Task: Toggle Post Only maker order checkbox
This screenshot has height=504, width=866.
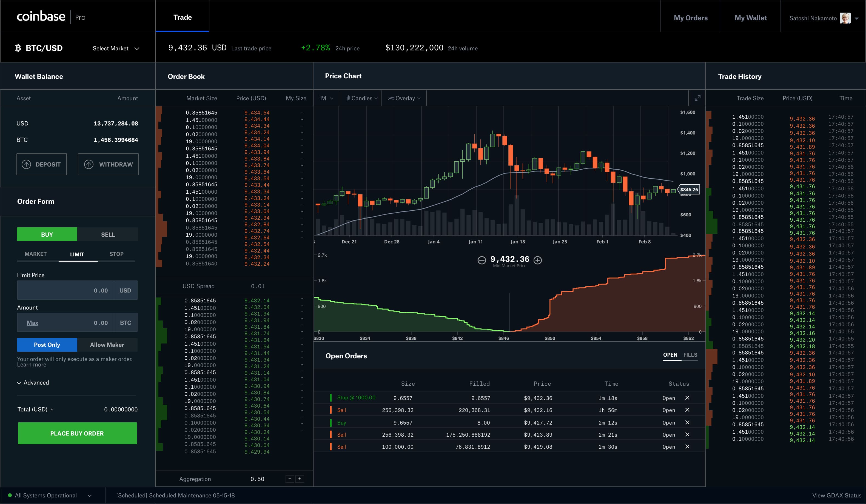Action: click(x=46, y=344)
